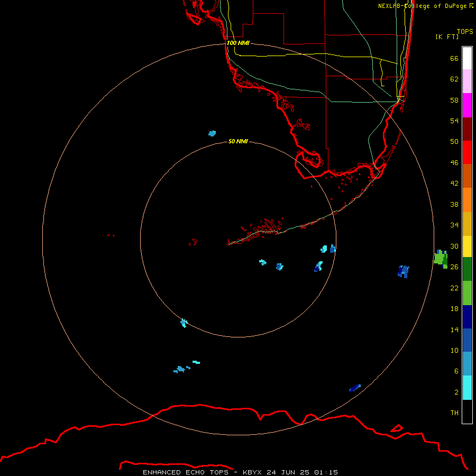Image resolution: width=476 pixels, height=476 pixels.
Task: Click the dark green legend swatch
Action: tap(467, 269)
